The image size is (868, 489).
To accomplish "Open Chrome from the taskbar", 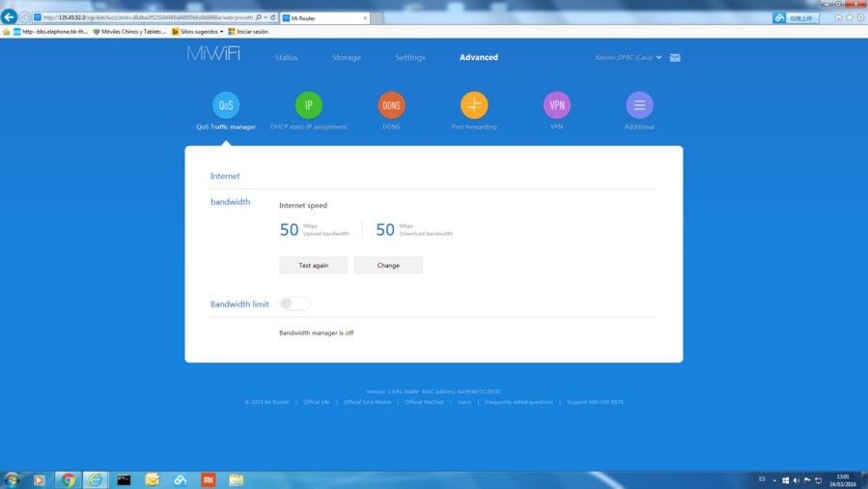I will click(69, 479).
